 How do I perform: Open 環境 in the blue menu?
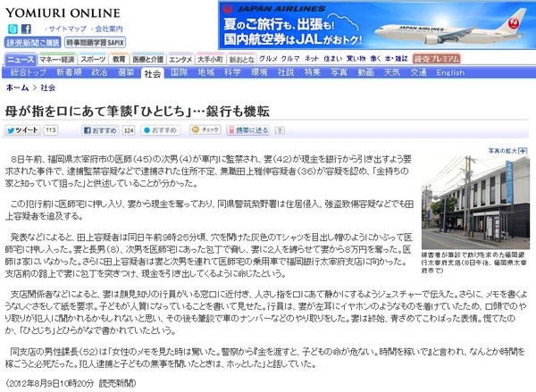click(259, 72)
